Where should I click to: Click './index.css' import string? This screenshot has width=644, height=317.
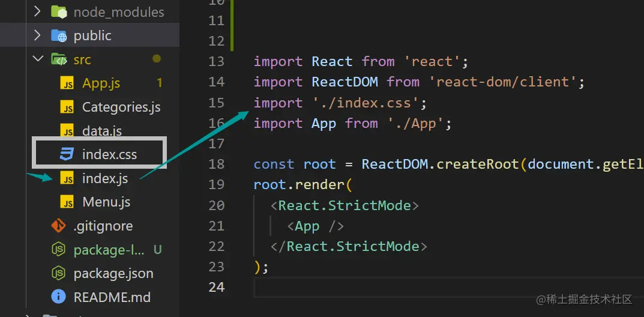(366, 103)
